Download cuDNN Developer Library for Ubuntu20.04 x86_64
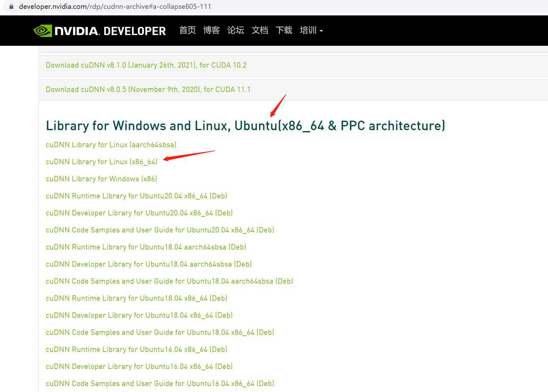This screenshot has width=548, height=392. point(139,213)
